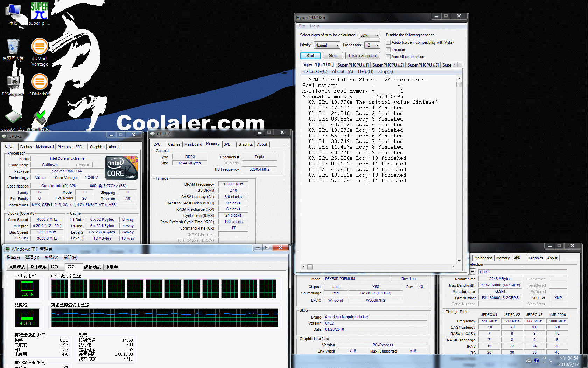Click the Stop button in Hyper PI
This screenshot has height=368, width=588.
click(x=332, y=56)
